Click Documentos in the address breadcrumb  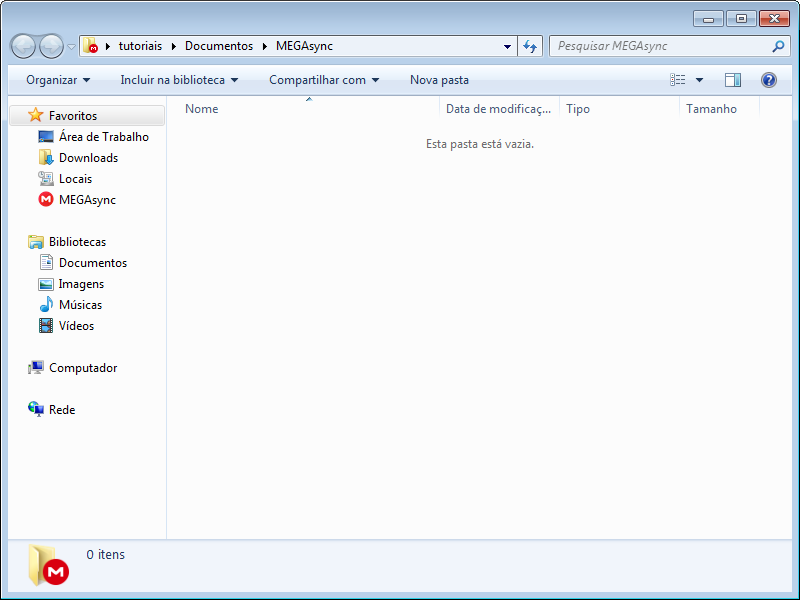pyautogui.click(x=219, y=46)
